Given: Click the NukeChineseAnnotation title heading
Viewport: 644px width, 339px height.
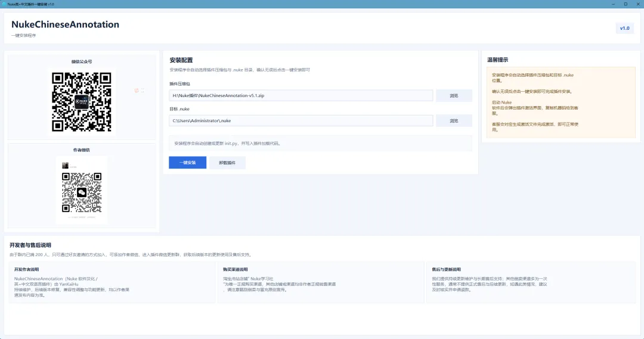Looking at the screenshot, I should pos(65,24).
